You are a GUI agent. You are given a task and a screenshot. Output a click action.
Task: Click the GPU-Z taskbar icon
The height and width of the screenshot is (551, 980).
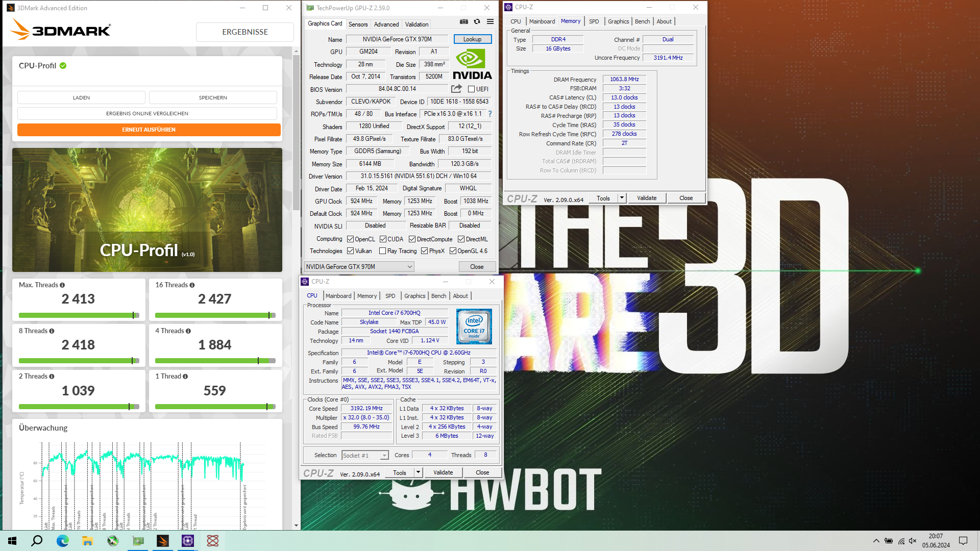pos(138,541)
